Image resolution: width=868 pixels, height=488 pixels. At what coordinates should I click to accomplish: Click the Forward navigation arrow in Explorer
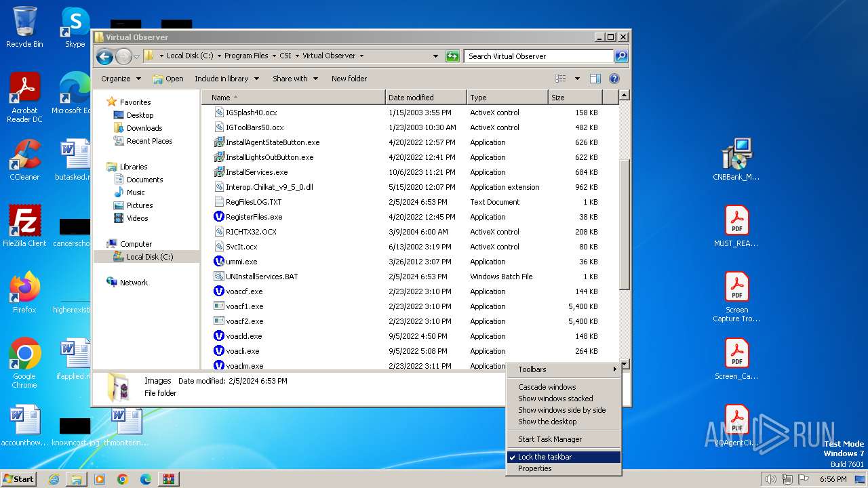[x=123, y=56]
